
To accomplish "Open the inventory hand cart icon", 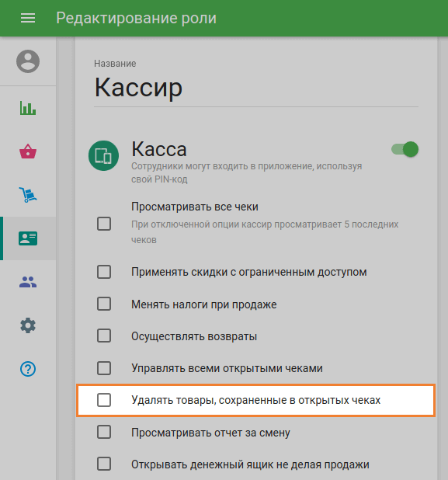I will pyautogui.click(x=28, y=195).
